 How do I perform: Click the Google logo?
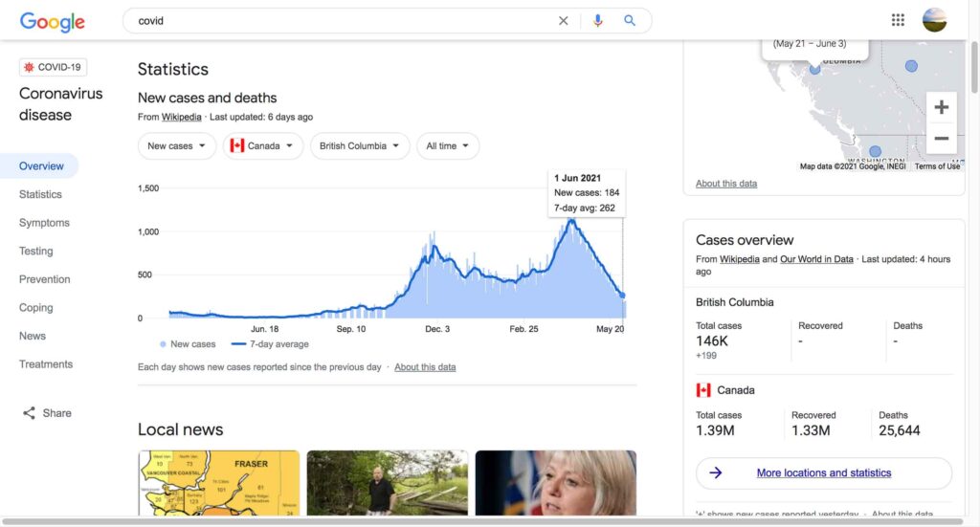coord(52,21)
